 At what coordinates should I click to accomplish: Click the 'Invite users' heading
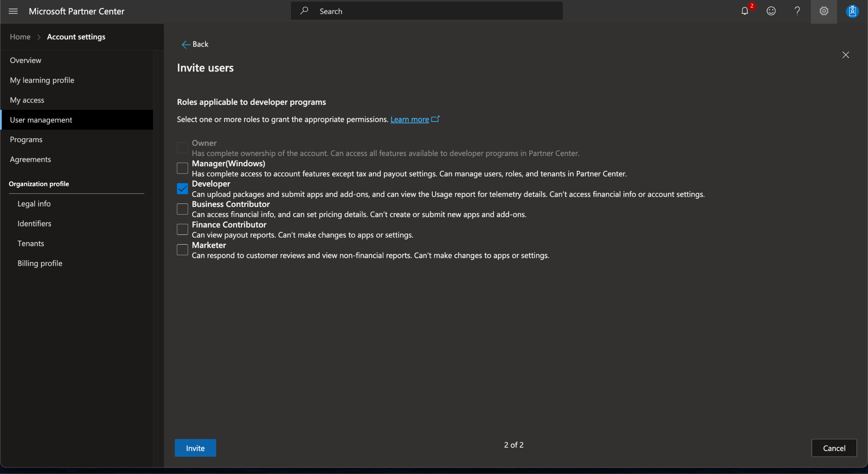[x=205, y=68]
